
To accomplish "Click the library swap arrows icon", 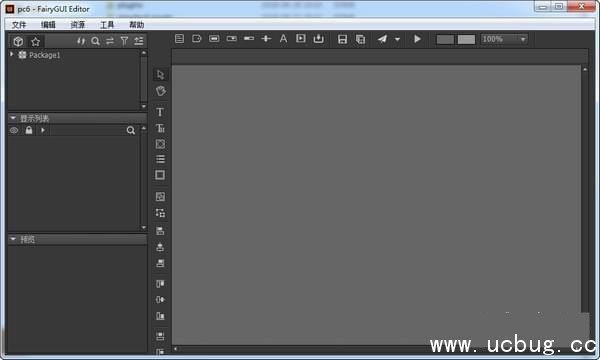I will 110,41.
